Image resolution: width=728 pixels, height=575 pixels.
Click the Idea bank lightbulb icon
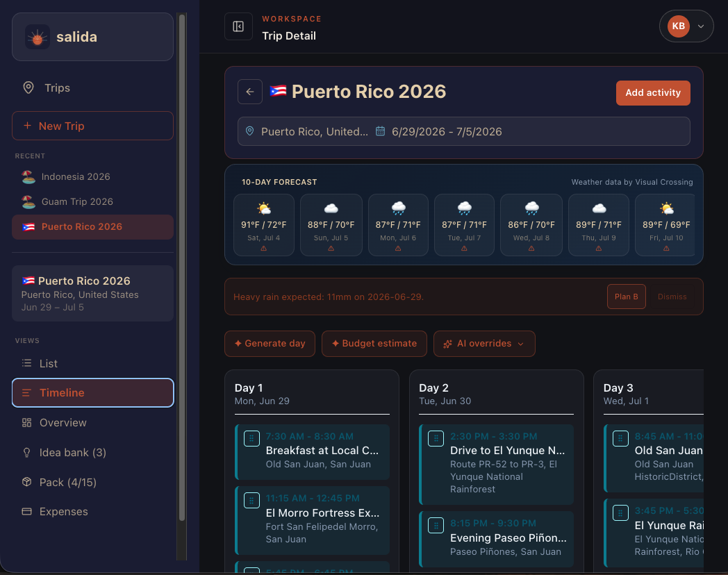27,453
